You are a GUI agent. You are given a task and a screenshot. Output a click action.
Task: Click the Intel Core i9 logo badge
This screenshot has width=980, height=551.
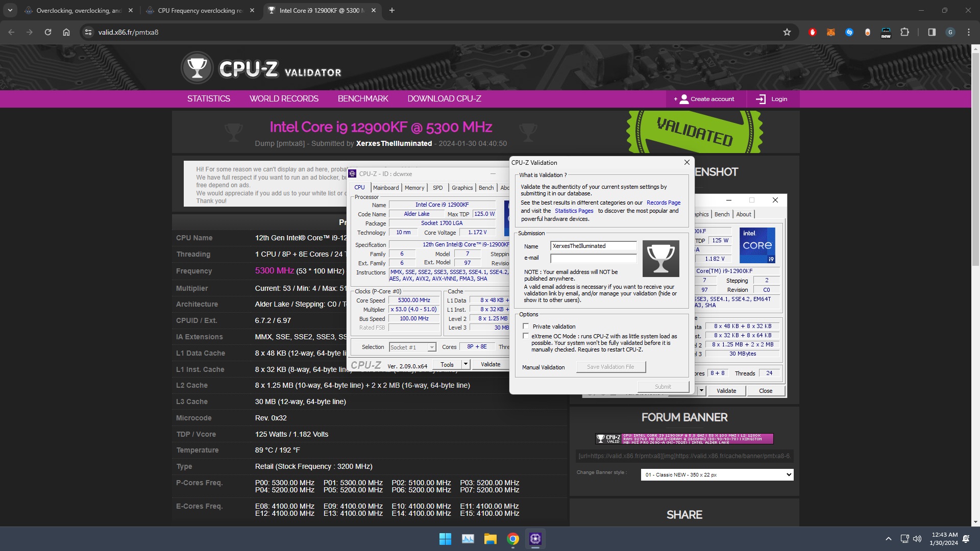point(757,245)
